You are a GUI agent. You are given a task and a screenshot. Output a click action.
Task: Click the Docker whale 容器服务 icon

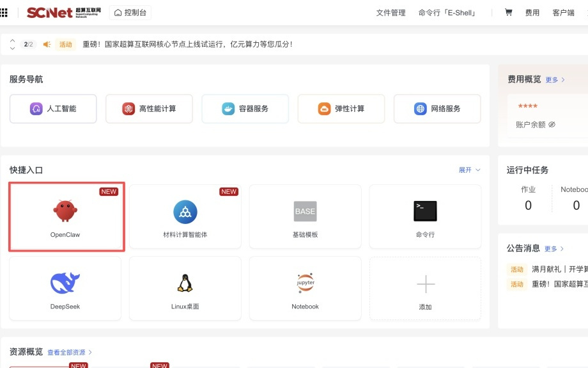[228, 109]
